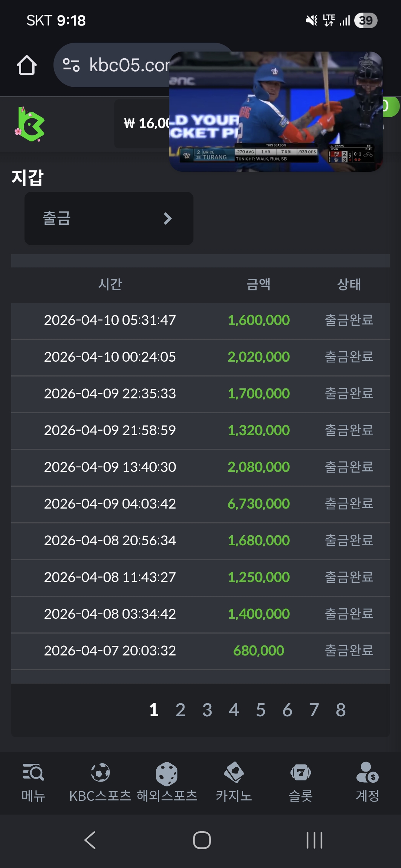Image resolution: width=401 pixels, height=868 pixels.
Task: Open site settings icon in address bar
Action: (71, 65)
